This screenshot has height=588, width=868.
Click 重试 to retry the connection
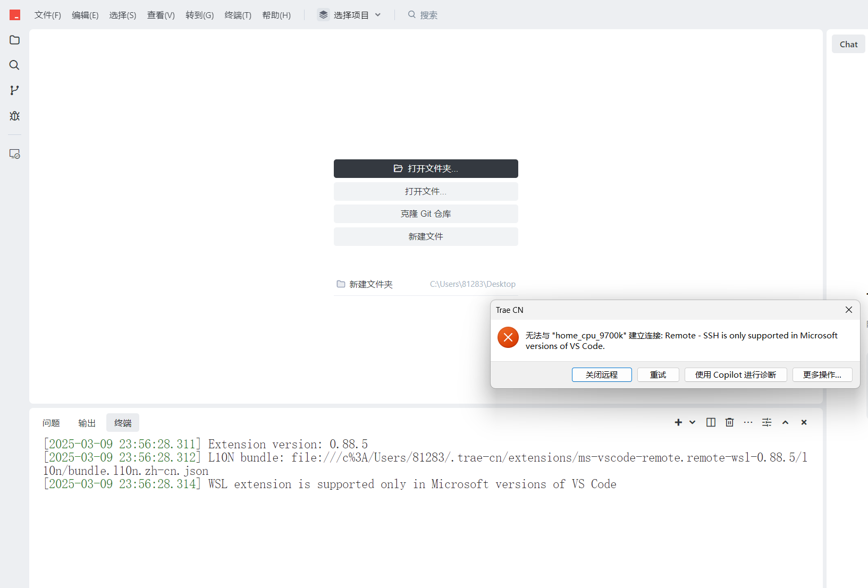[x=658, y=374]
